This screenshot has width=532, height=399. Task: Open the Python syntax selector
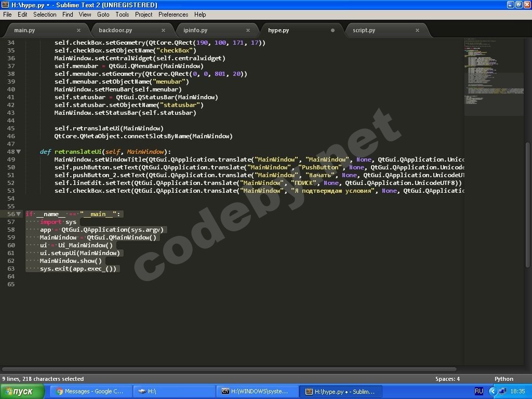(503, 379)
